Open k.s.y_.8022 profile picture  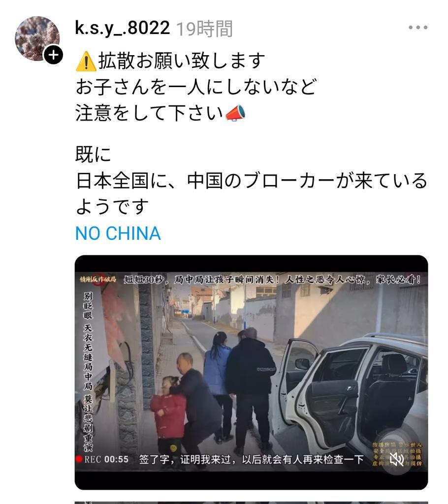coord(37,38)
